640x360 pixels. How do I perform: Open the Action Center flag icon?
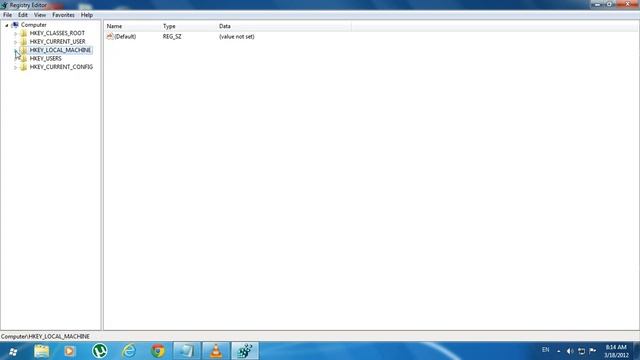tap(593, 351)
